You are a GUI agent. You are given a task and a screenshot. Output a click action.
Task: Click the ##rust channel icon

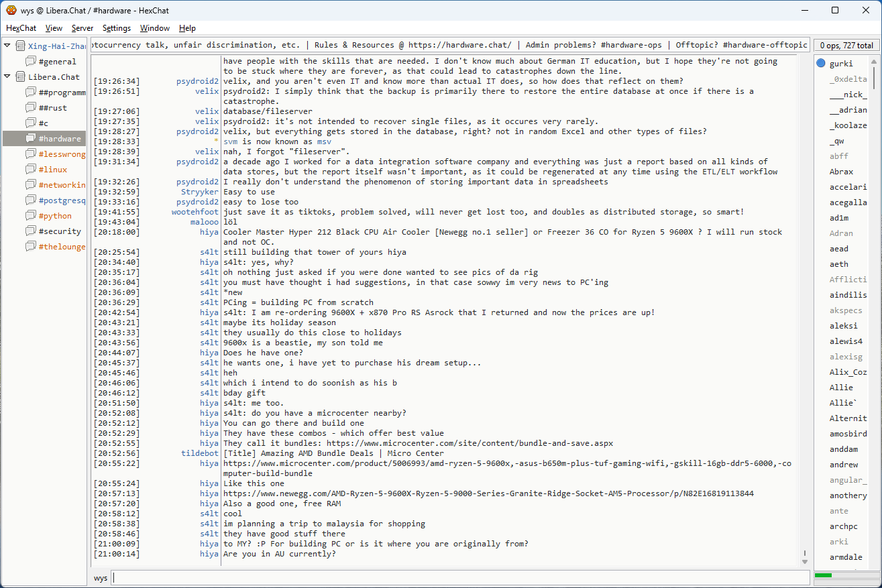coord(30,108)
